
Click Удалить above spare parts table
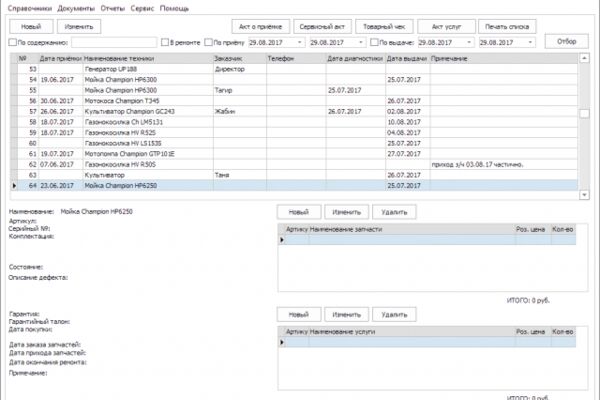pyautogui.click(x=394, y=212)
